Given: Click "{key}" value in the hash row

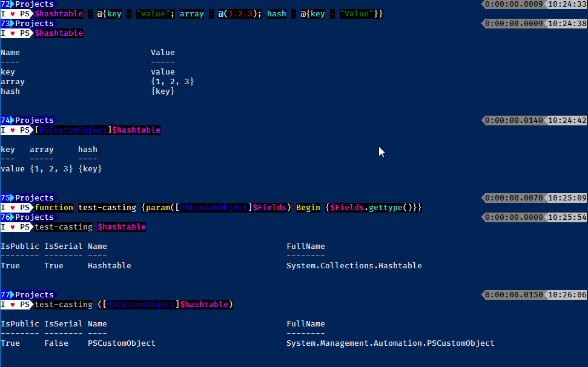Looking at the screenshot, I should coord(163,91).
